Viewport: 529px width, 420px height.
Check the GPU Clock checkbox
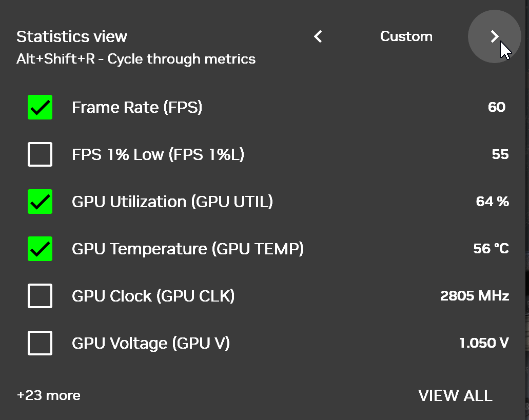40,296
